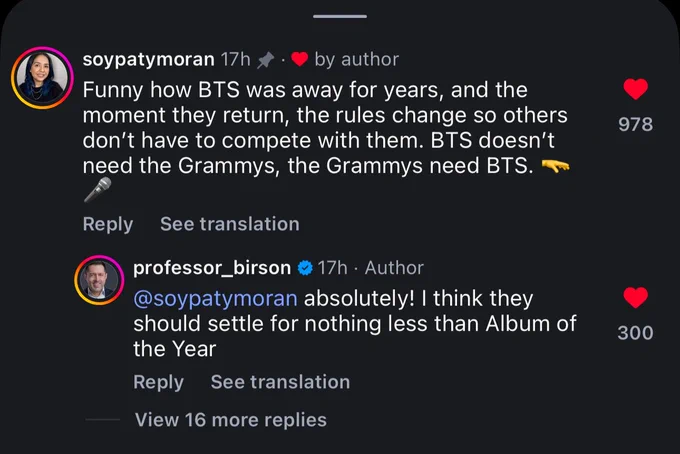This screenshot has height=454, width=680.
Task: Open the professor_birson username link
Action: pyautogui.click(x=212, y=268)
